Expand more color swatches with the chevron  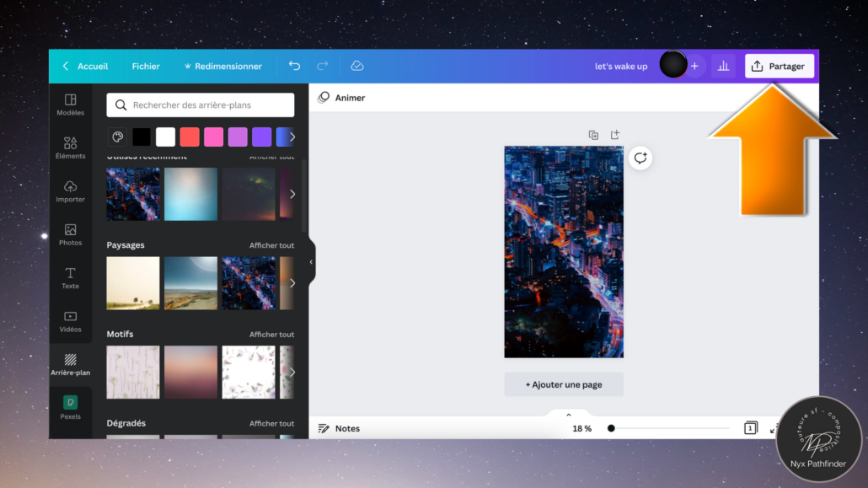pos(292,137)
